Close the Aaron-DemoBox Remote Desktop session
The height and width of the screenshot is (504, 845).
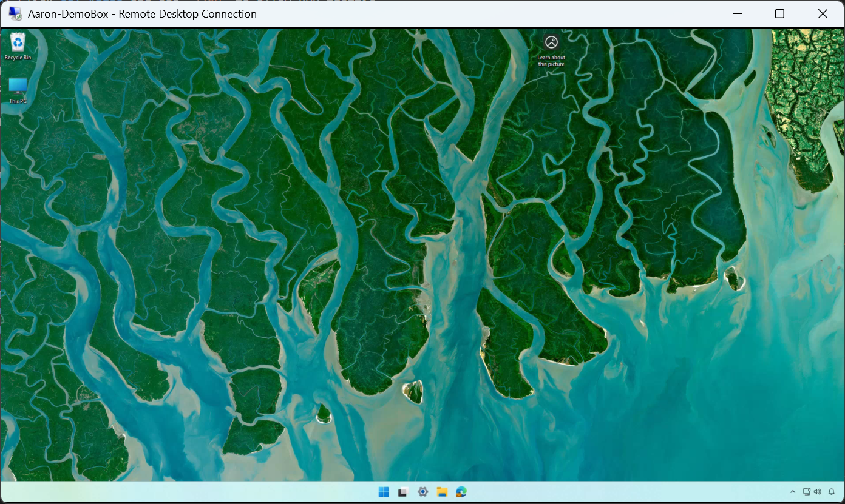(823, 14)
